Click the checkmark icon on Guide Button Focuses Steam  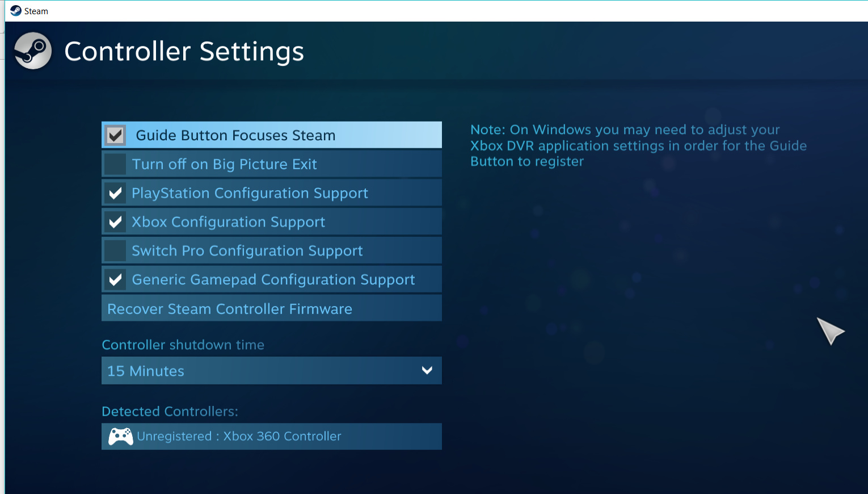pyautogui.click(x=115, y=135)
